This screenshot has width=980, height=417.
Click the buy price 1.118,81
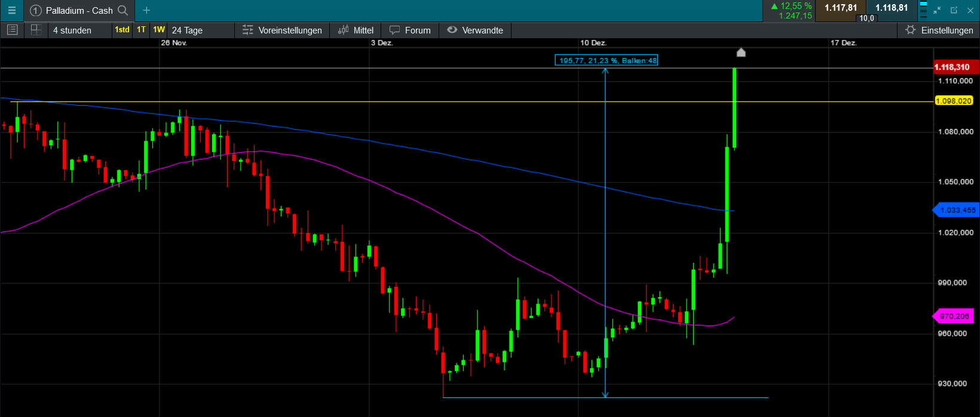[x=892, y=8]
